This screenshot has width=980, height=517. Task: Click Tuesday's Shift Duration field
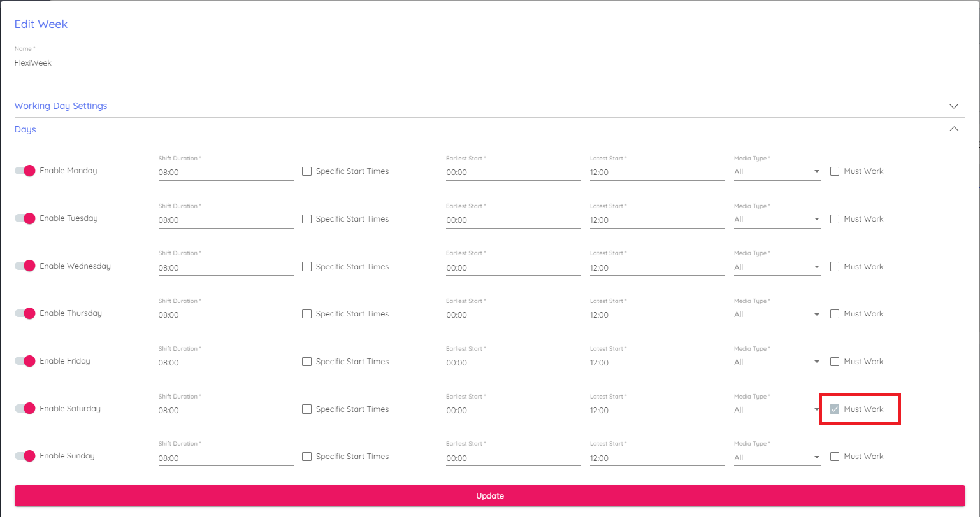[x=226, y=220]
